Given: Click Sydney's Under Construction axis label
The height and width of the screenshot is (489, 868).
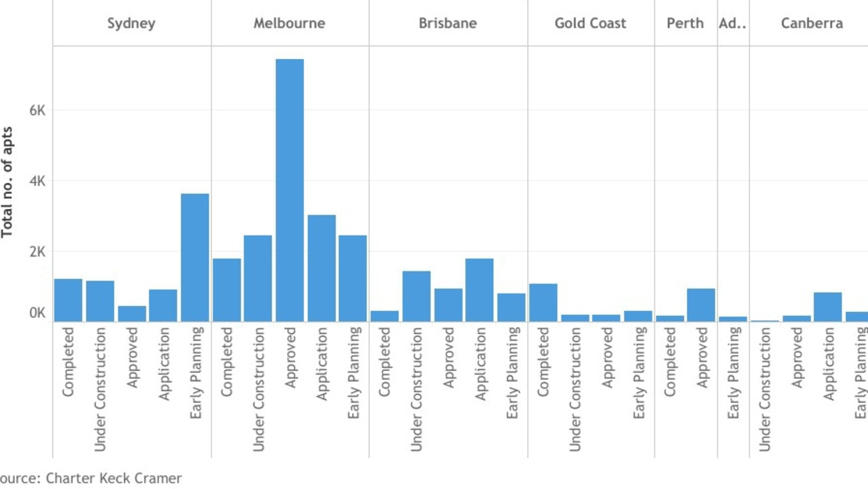Looking at the screenshot, I should click(x=100, y=389).
